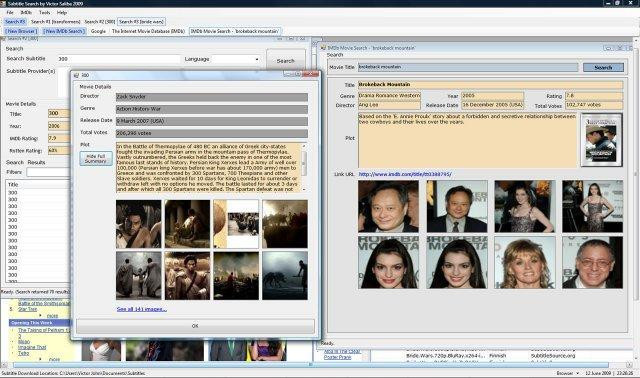Click the Zack Snyder director field
This screenshot has height=378, width=640.
pyautogui.click(x=212, y=97)
